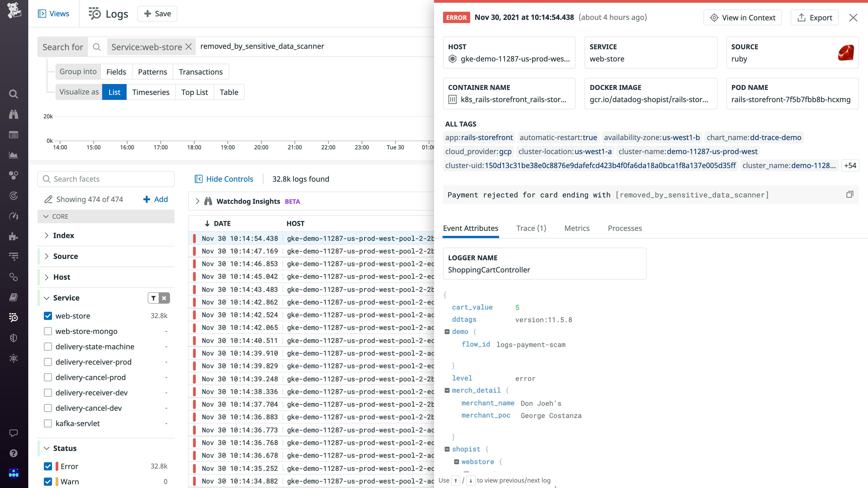Open the Notebooks icon in the sidebar
This screenshot has height=488, width=868.
[x=14, y=297]
